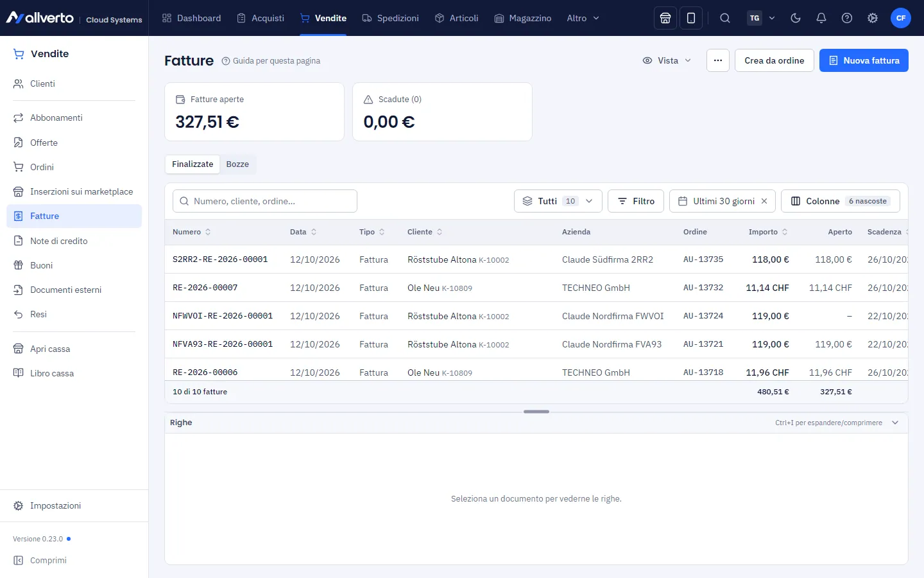Image resolution: width=924 pixels, height=578 pixels.
Task: Open the Vista view dropdown
Action: [667, 60]
